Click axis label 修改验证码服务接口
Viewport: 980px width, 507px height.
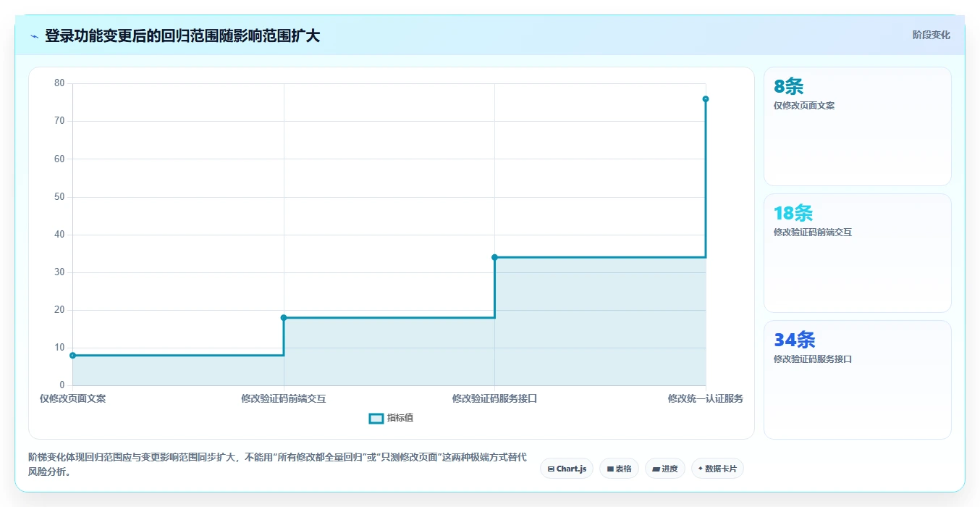pyautogui.click(x=495, y=398)
